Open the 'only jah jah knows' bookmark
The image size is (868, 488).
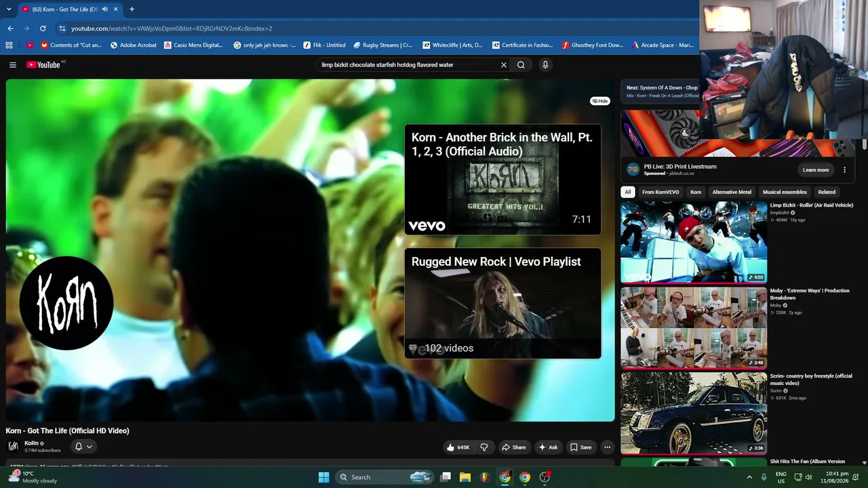click(264, 45)
